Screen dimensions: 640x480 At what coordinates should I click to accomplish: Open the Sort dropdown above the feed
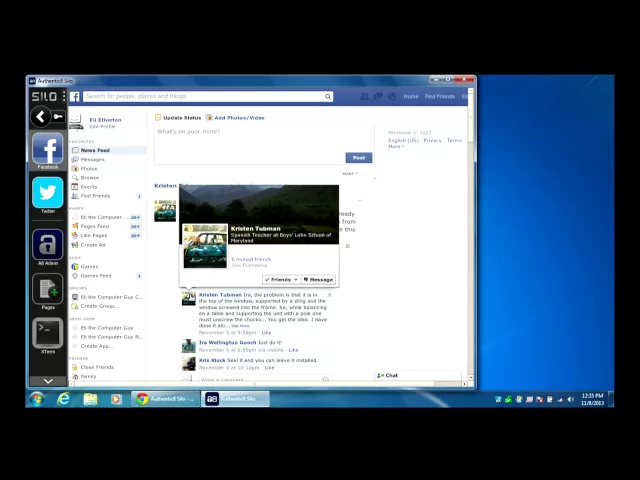click(x=350, y=174)
